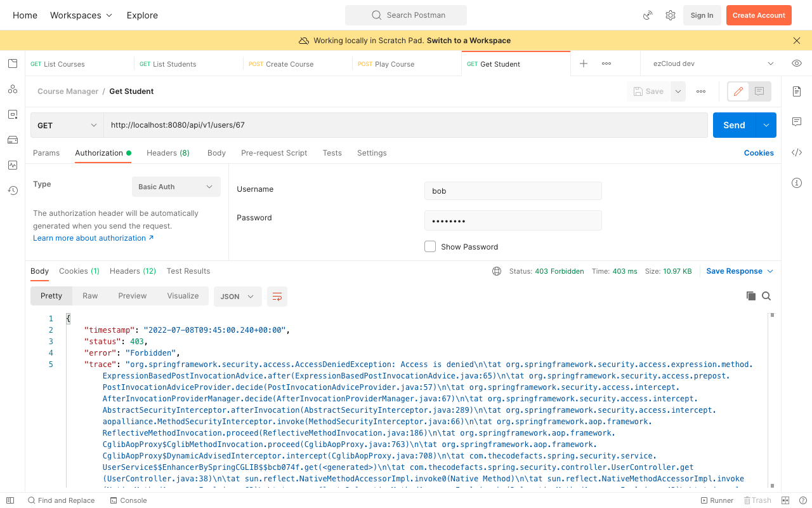Click the request URL input field
Screen dimensions: 812x508
click(406, 125)
